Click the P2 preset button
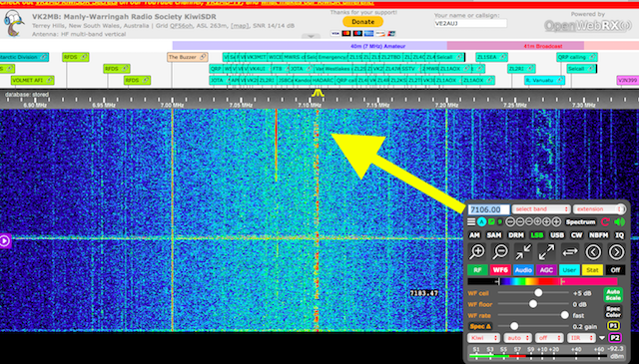This screenshot has height=364, width=639. pyautogui.click(x=615, y=338)
